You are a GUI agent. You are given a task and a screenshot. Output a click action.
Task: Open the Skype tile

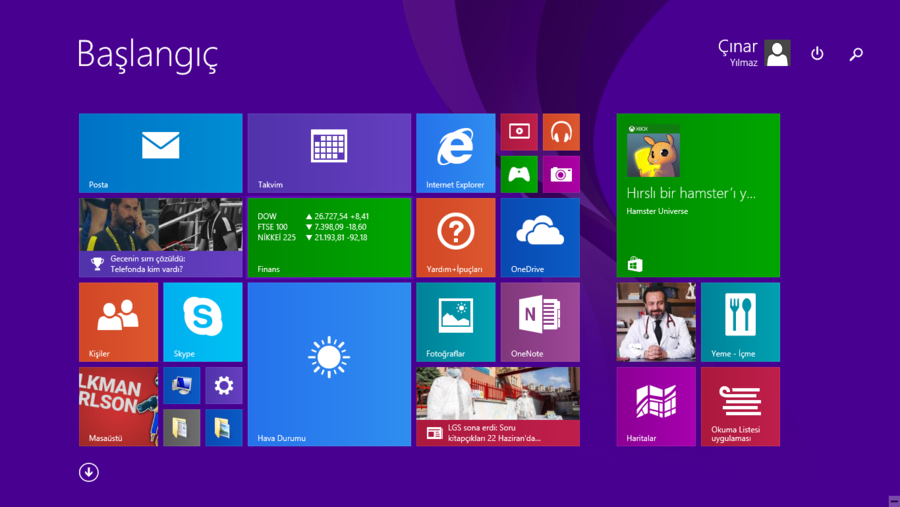point(202,321)
